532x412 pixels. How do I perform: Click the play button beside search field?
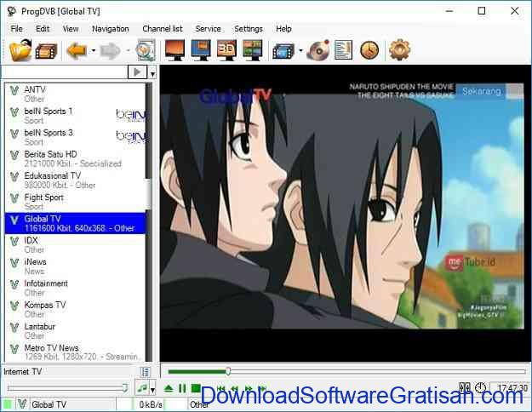[x=137, y=72]
